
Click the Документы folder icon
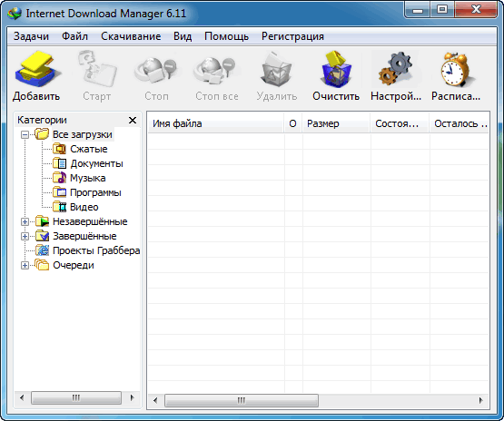[59, 163]
